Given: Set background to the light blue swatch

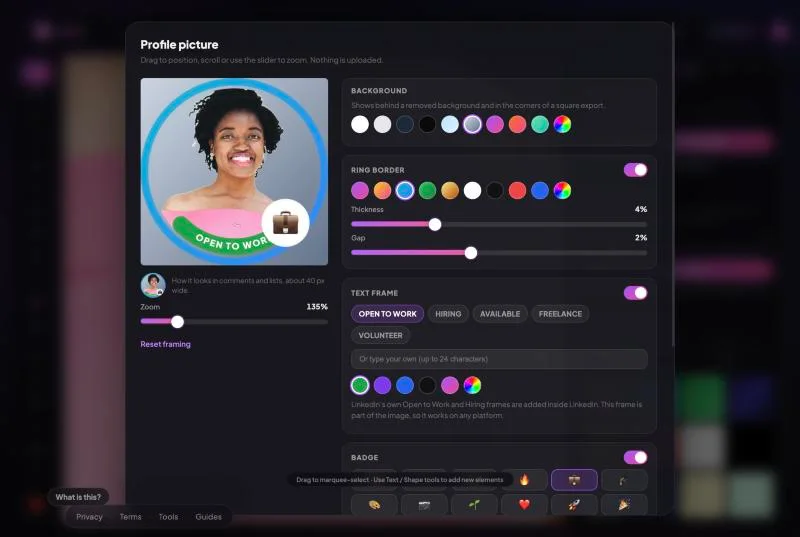Looking at the screenshot, I should (449, 124).
